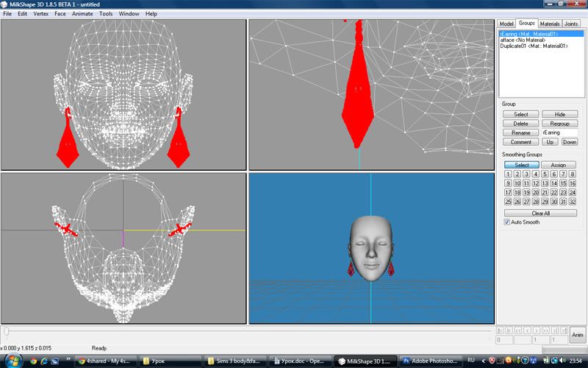
Task: Jump to last frame icon
Action: click(x=564, y=330)
